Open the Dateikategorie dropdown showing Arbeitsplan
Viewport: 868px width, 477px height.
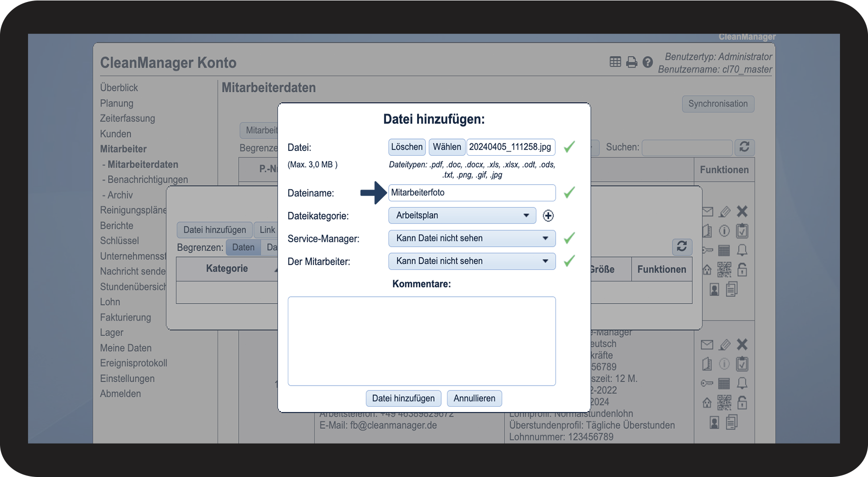click(462, 215)
